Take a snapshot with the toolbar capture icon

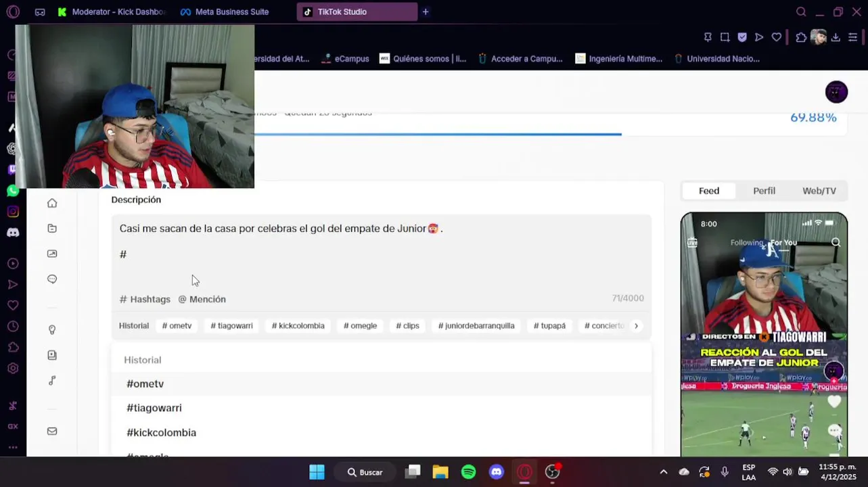click(725, 37)
